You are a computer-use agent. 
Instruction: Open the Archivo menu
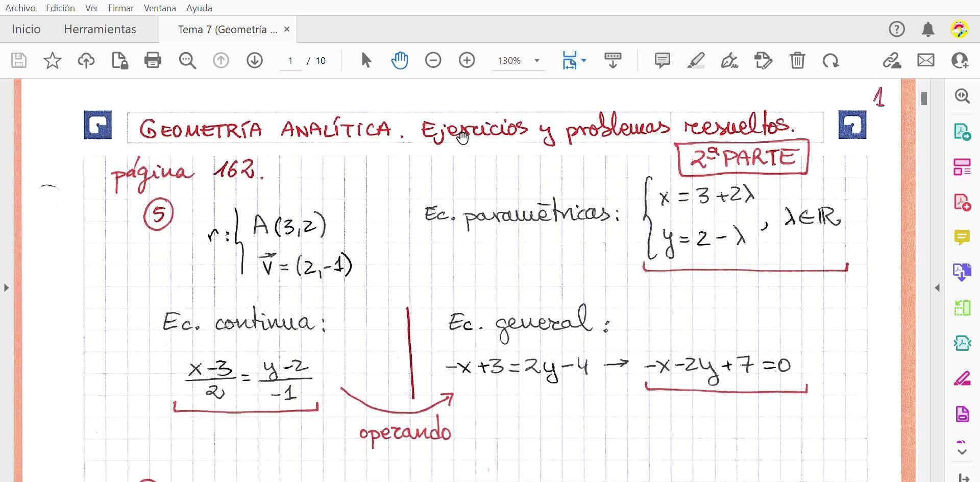[20, 8]
